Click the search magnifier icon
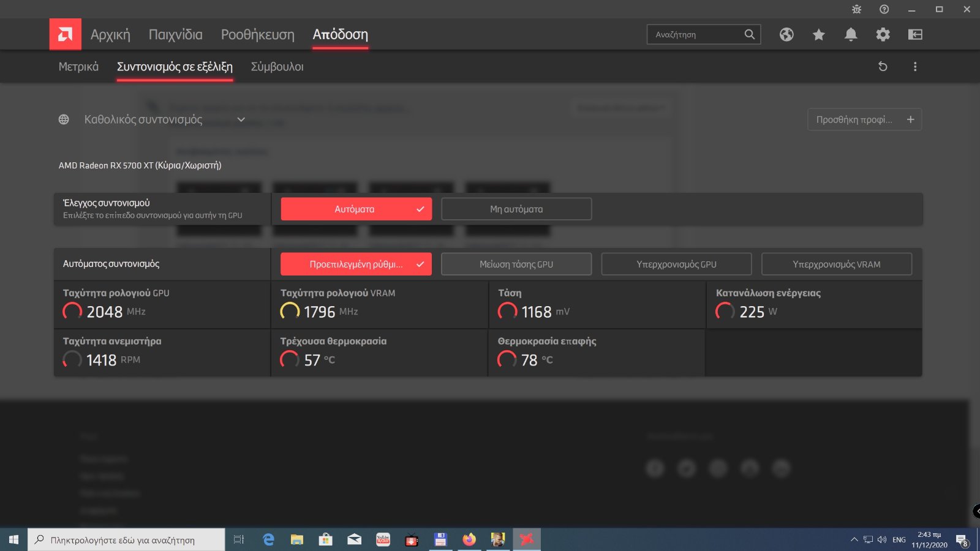Viewport: 980px width, 551px height. click(750, 34)
